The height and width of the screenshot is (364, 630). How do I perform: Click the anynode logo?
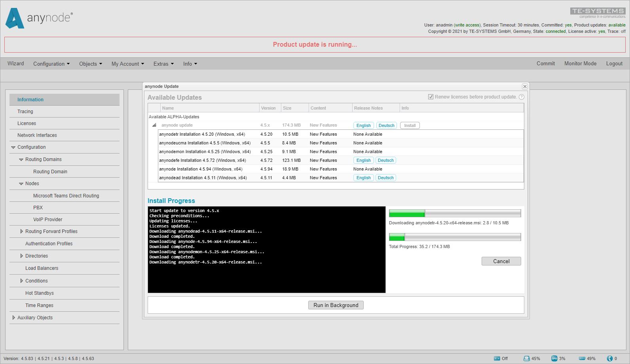click(x=39, y=18)
